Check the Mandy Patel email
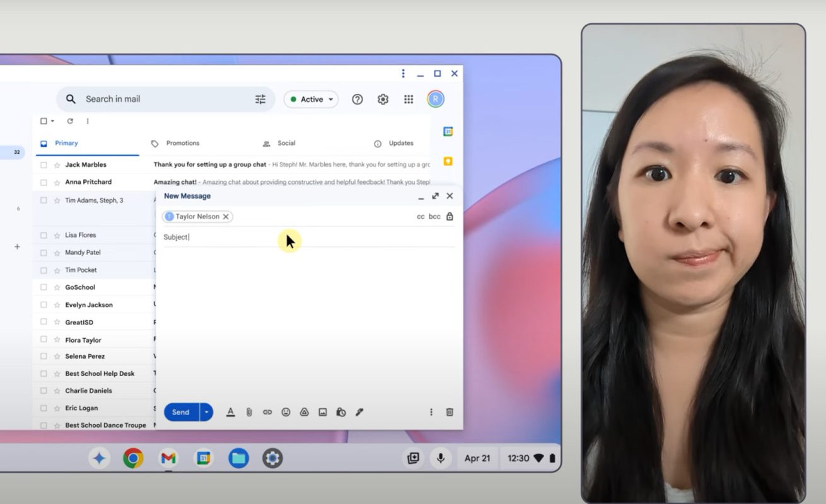Image resolution: width=826 pixels, height=504 pixels. click(44, 253)
